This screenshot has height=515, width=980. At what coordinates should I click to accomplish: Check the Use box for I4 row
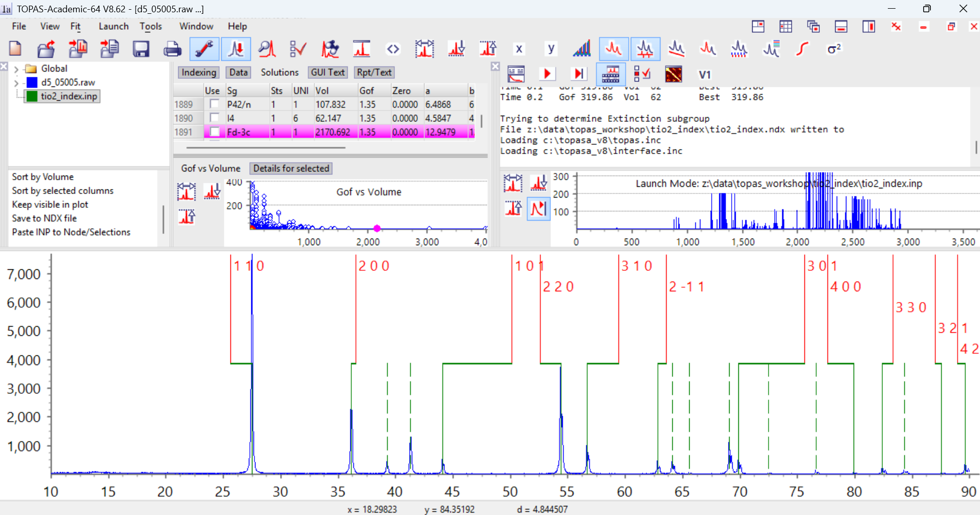click(x=215, y=118)
